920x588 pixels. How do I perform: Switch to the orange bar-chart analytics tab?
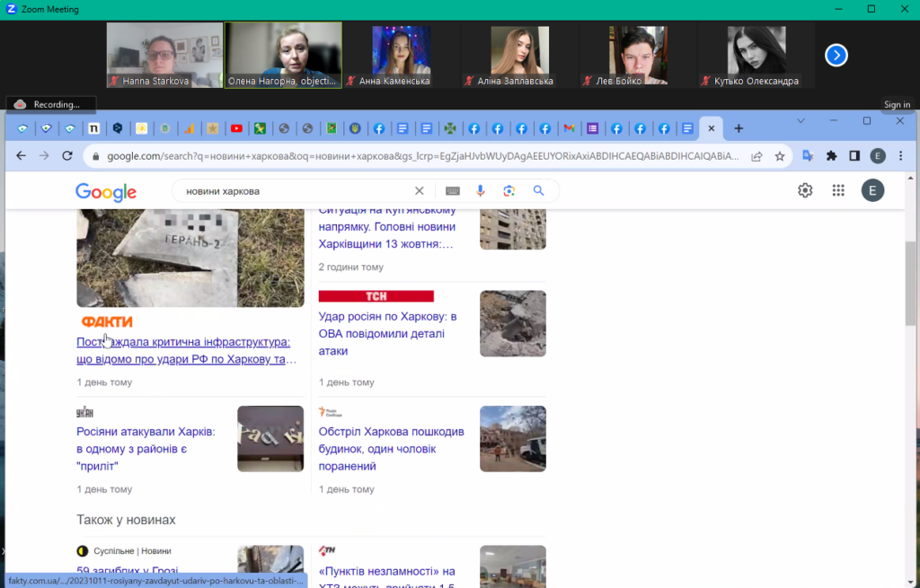tap(189, 128)
